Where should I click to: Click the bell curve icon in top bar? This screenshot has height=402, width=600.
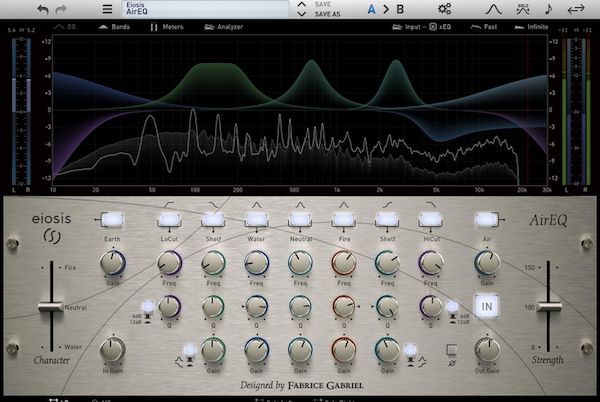click(x=493, y=9)
